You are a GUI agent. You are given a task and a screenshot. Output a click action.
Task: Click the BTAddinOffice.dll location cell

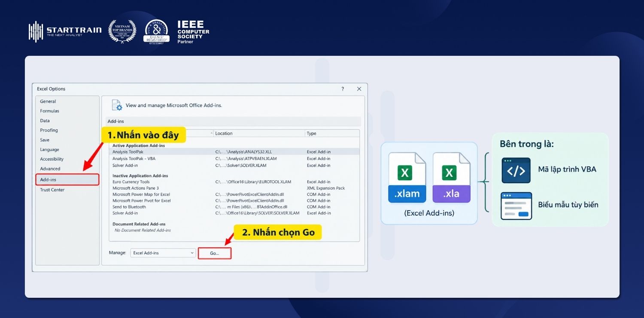(x=251, y=207)
